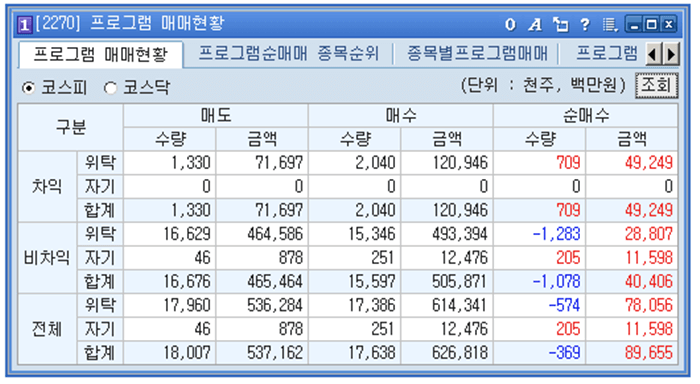This screenshot has width=700, height=384.
Task: Maximize the 프로그램 매매현황 window
Action: coord(651,25)
